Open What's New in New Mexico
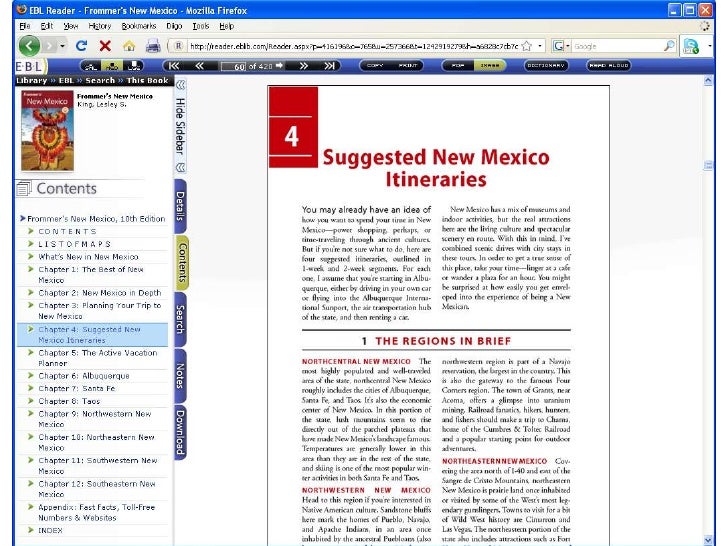This screenshot has width=728, height=546. [x=88, y=256]
